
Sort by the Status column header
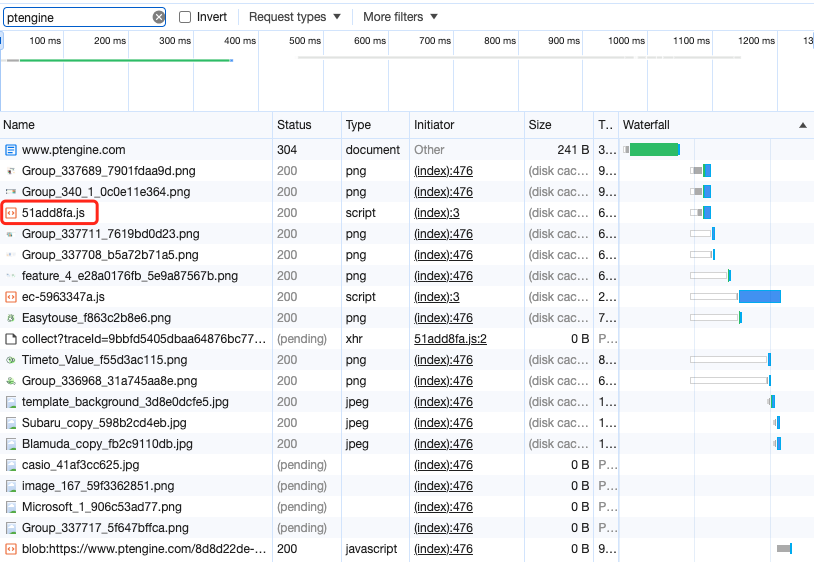click(294, 125)
